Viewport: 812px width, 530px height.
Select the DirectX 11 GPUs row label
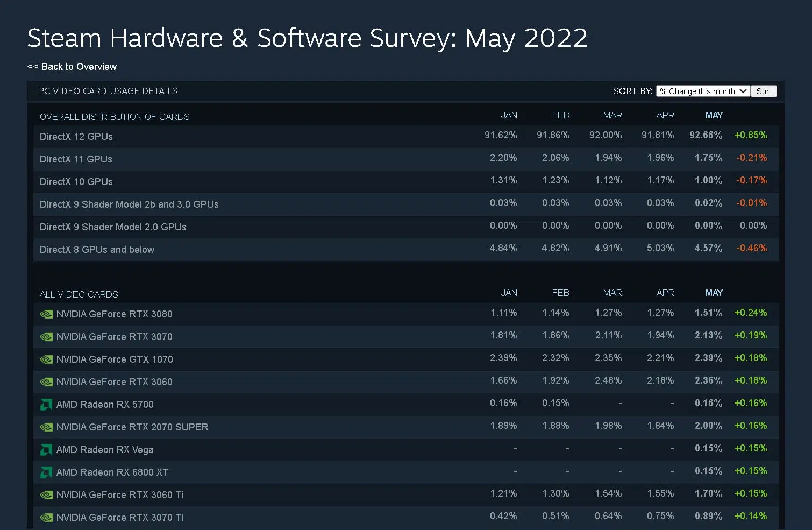click(76, 159)
